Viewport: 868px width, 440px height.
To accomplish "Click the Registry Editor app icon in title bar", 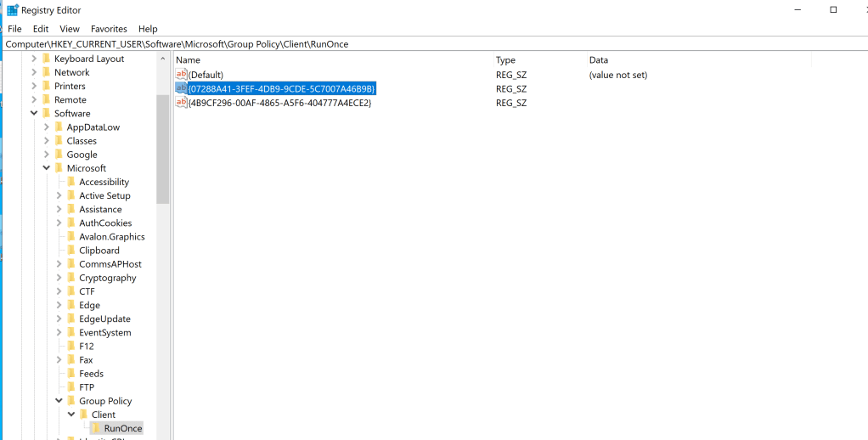I will point(12,10).
